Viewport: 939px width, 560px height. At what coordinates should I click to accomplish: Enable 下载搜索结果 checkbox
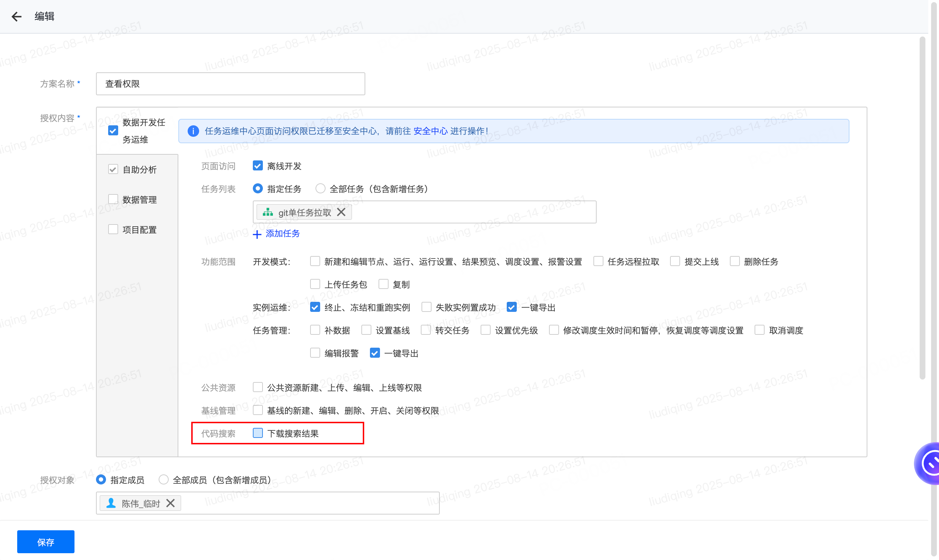[x=258, y=433]
